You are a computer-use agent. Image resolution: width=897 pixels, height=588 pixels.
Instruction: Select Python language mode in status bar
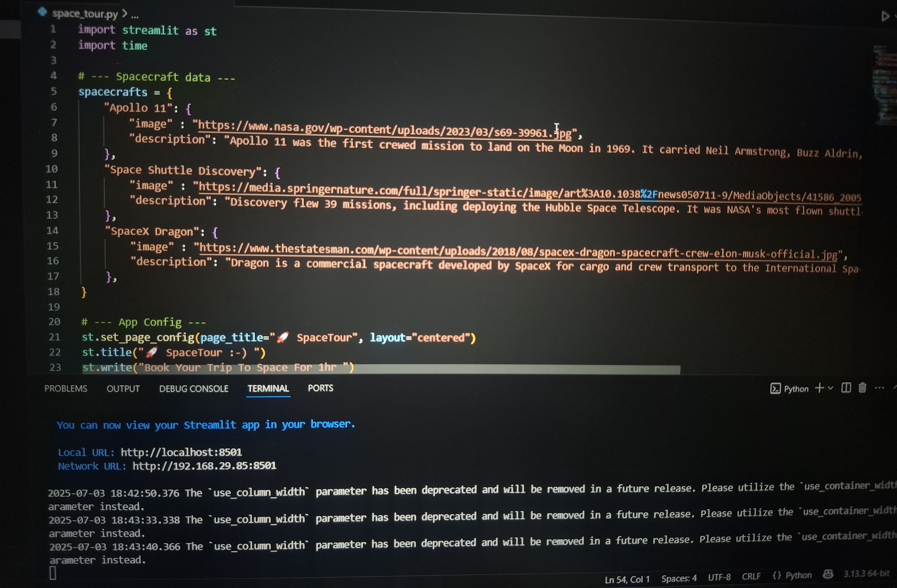(x=793, y=575)
